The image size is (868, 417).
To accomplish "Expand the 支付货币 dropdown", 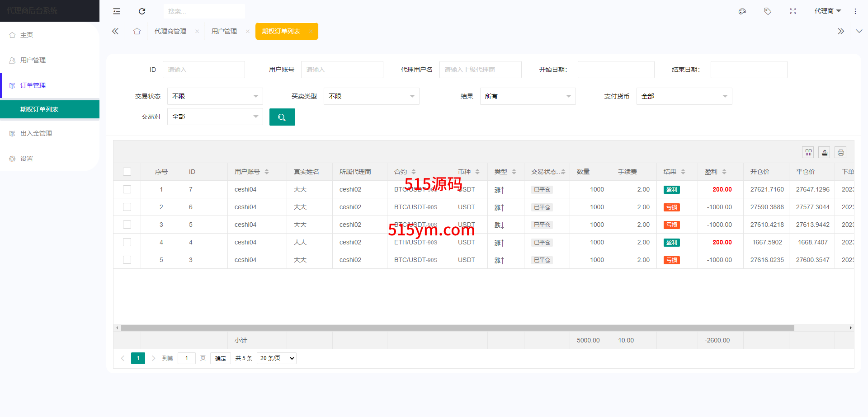I will click(x=684, y=96).
